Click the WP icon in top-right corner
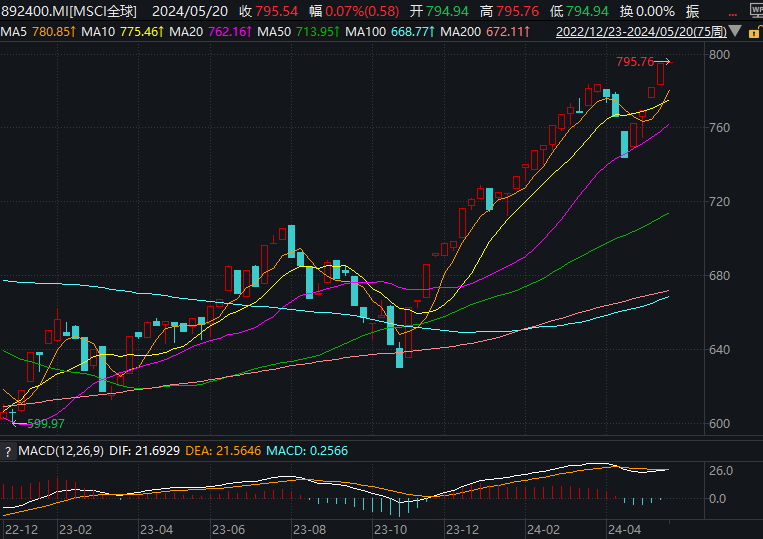The width and height of the screenshot is (763, 539). [756, 10]
